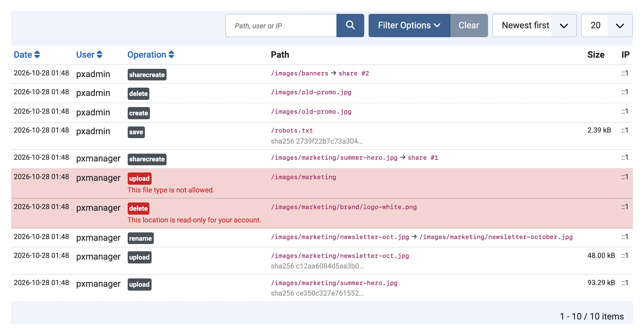Open the 20 items per page dropdown
Screen dimensions: 644x335
607,26
